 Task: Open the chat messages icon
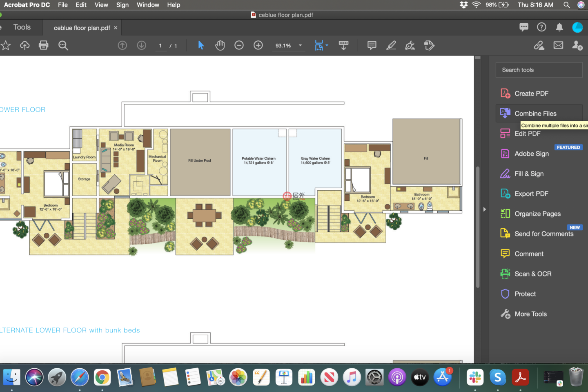click(x=524, y=27)
